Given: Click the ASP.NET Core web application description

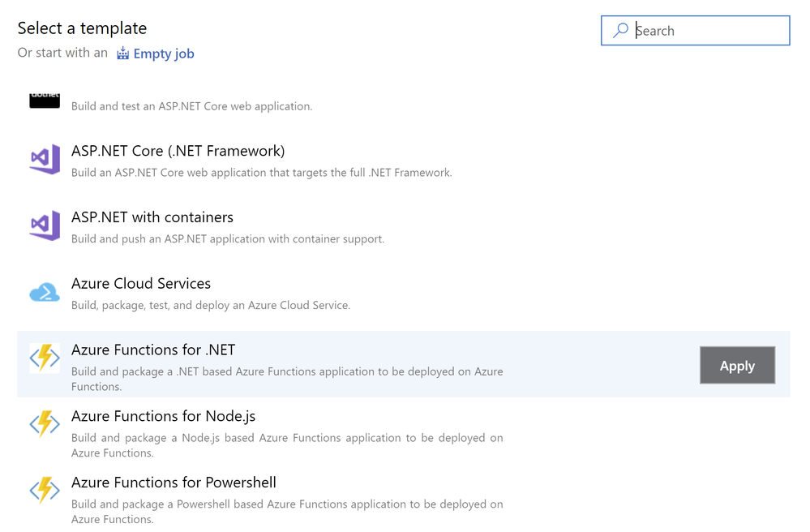Looking at the screenshot, I should coord(191,106).
